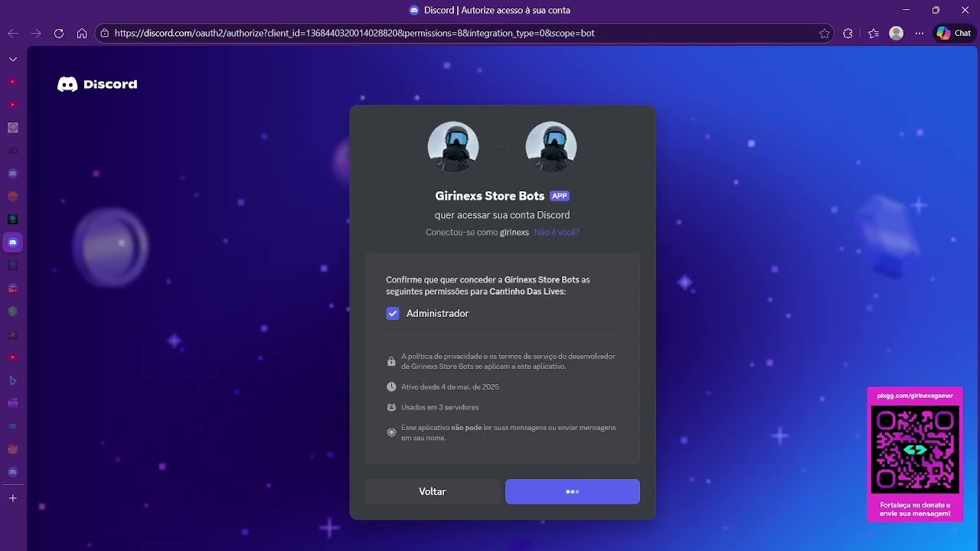Screen dimensions: 980x551
Task: View site information via the lock icon
Action: click(105, 34)
